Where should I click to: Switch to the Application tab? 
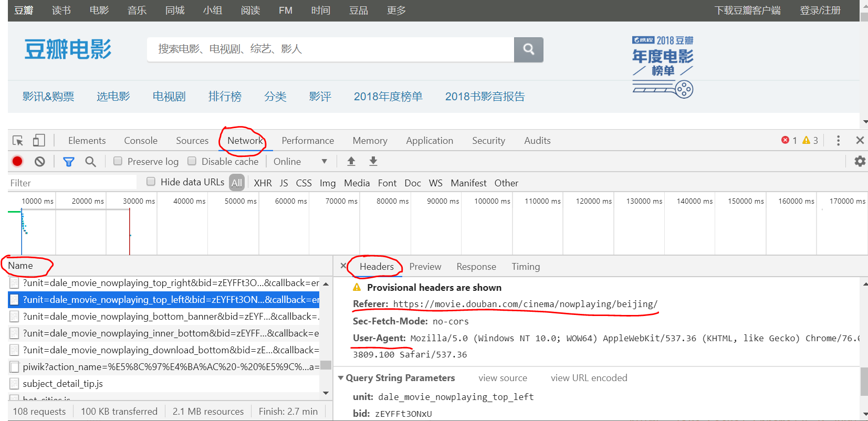tap(430, 141)
